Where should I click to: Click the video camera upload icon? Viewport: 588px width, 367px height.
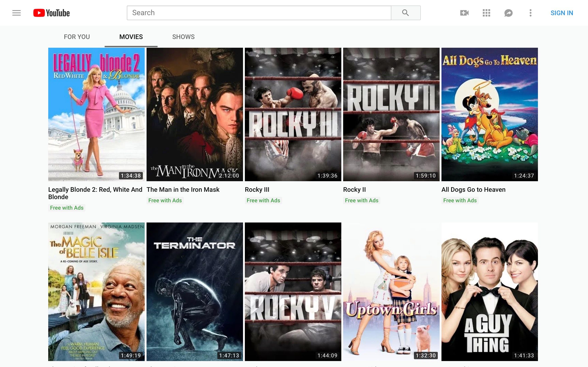click(464, 13)
